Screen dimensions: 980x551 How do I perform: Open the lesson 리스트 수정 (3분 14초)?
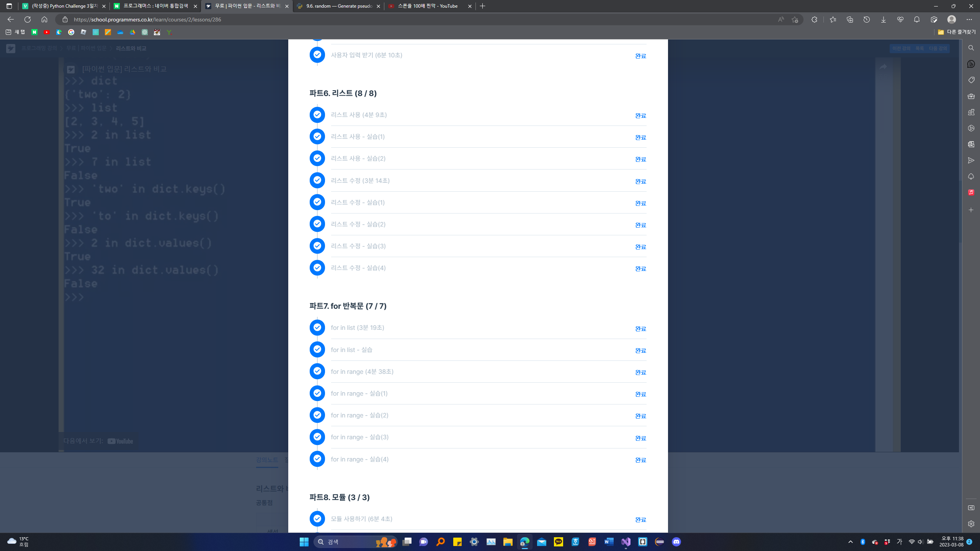[360, 181]
